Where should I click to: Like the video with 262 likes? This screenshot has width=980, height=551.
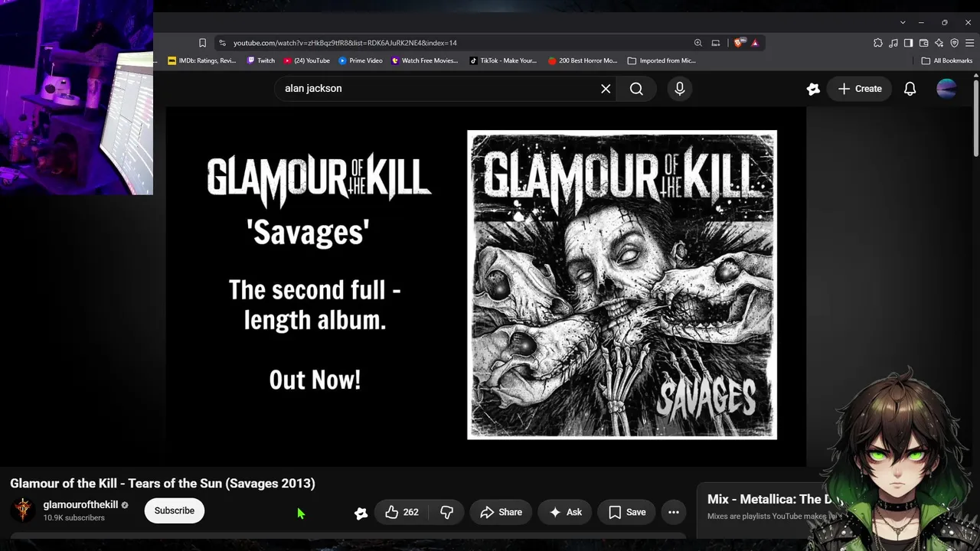[x=403, y=512]
